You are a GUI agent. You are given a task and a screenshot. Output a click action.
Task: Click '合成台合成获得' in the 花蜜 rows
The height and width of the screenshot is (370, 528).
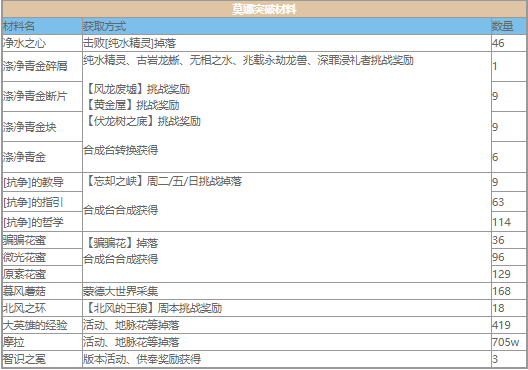pos(121,259)
